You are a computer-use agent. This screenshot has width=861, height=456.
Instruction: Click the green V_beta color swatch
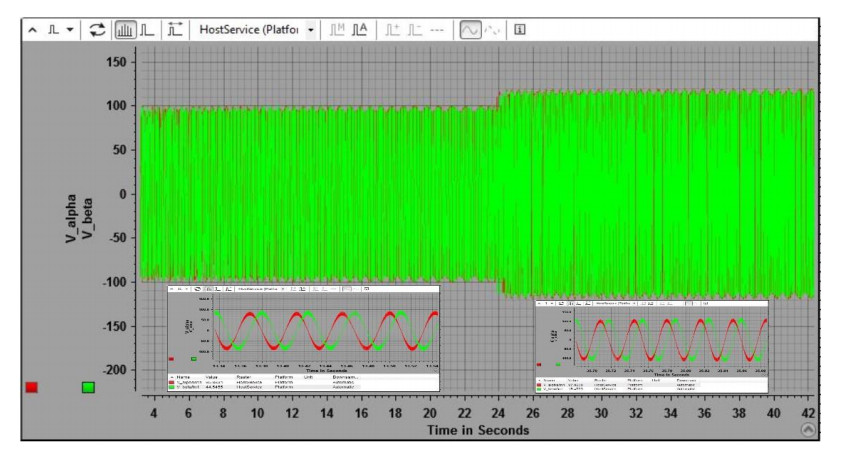[88, 387]
